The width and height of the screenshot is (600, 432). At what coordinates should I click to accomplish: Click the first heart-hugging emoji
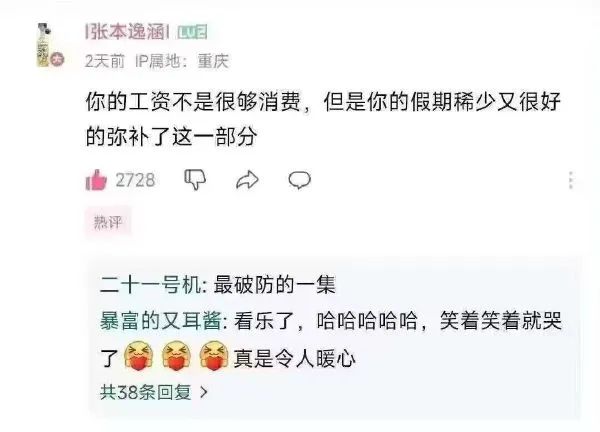pos(139,357)
